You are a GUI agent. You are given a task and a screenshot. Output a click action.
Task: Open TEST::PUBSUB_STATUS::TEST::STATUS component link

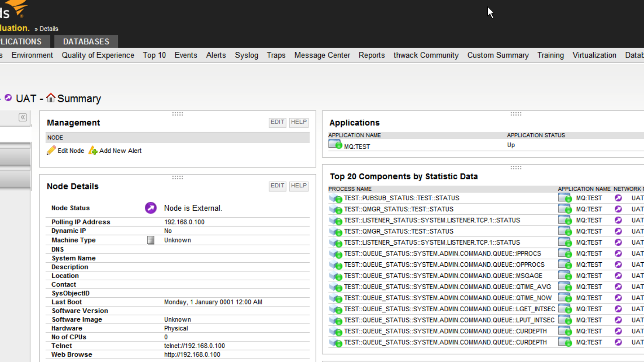[401, 198]
